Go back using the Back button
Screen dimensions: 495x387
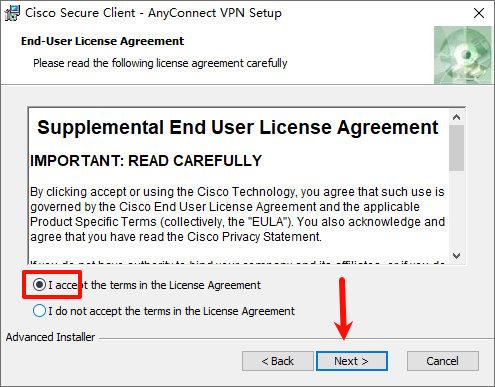[278, 361]
